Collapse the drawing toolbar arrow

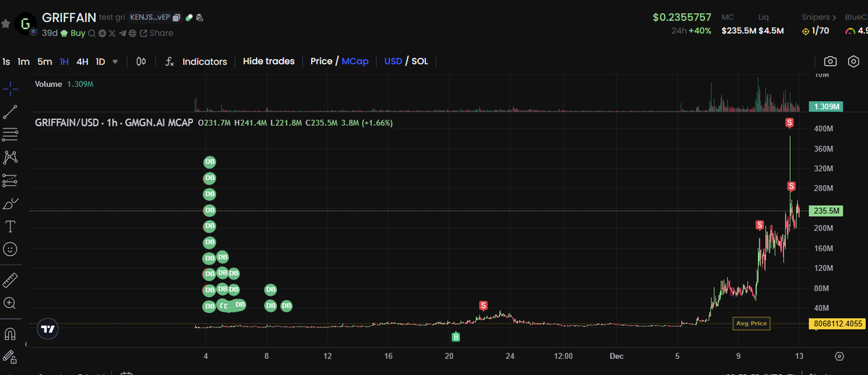point(25,344)
